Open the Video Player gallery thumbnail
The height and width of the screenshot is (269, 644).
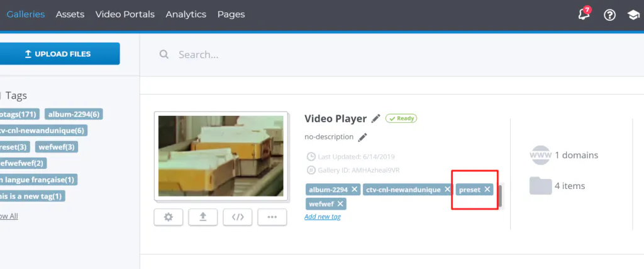point(221,156)
